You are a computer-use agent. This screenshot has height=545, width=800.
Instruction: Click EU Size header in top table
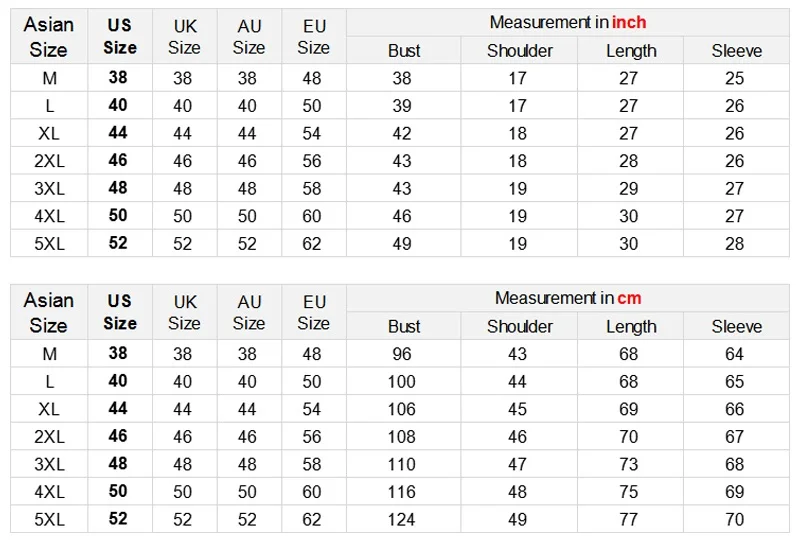coord(314,37)
